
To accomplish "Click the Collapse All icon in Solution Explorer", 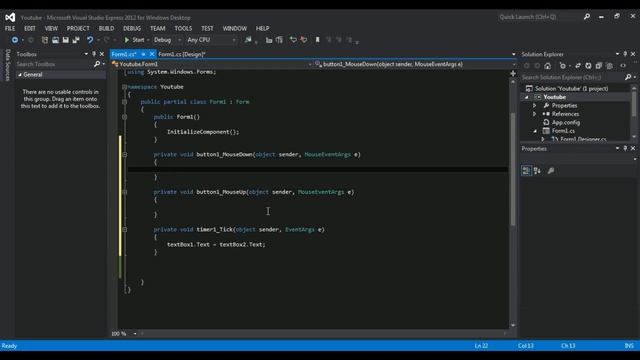I will pos(599,66).
